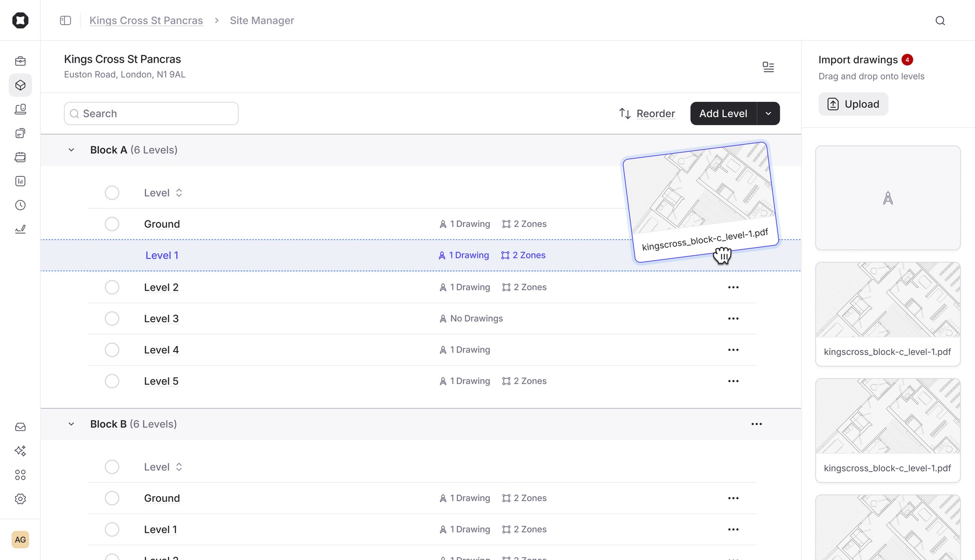The image size is (975, 560).
Task: Go to Kings Cross St Pancras breadcrumb
Action: (146, 20)
